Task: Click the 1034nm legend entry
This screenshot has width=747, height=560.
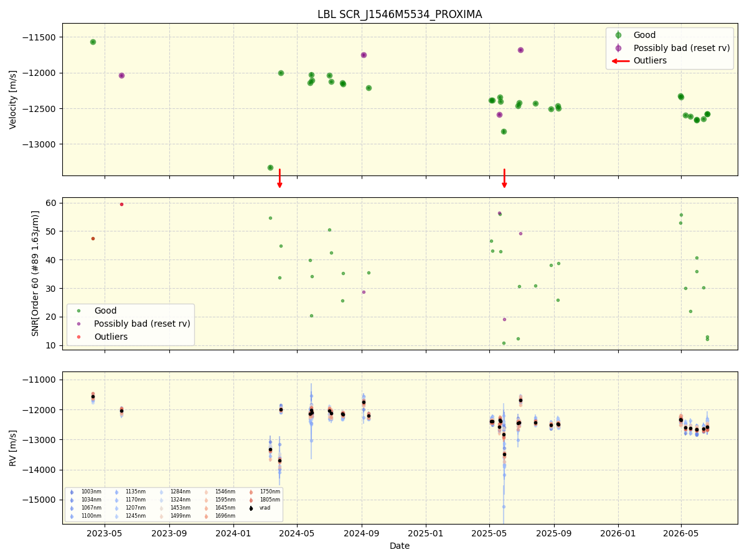Action: coord(91,500)
